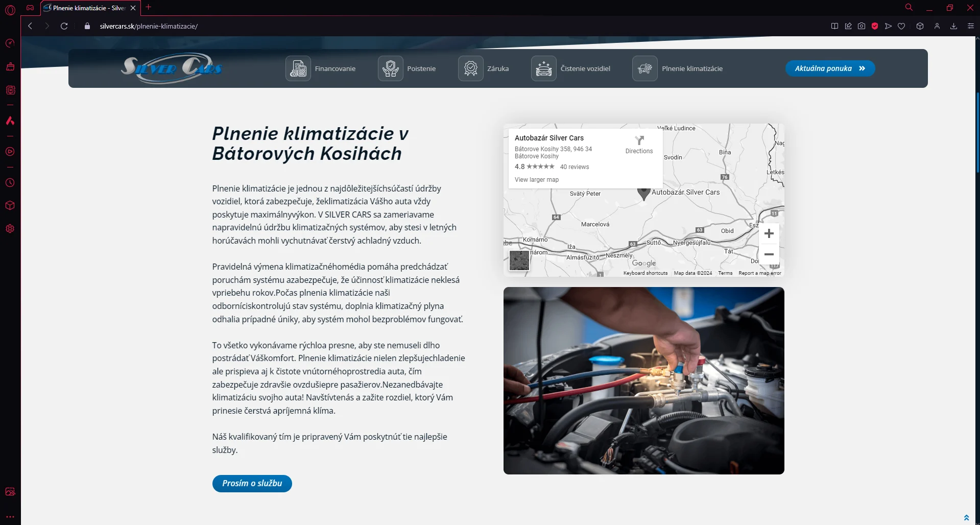Toggle satellite view map thumbnail
This screenshot has height=525, width=980.
519,261
